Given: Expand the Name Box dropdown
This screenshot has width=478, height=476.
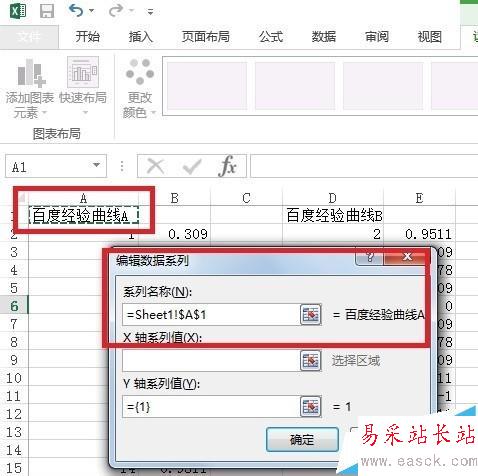Looking at the screenshot, I should [x=96, y=165].
